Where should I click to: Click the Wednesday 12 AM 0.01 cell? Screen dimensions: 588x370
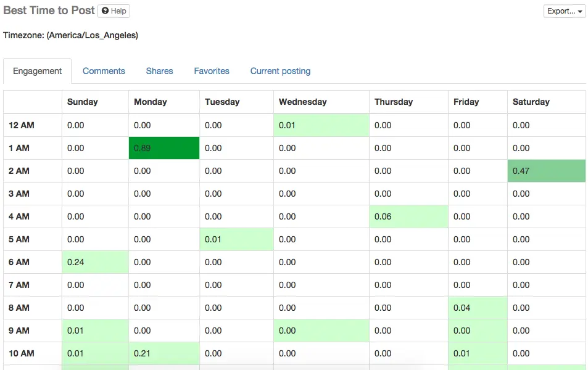coord(321,125)
